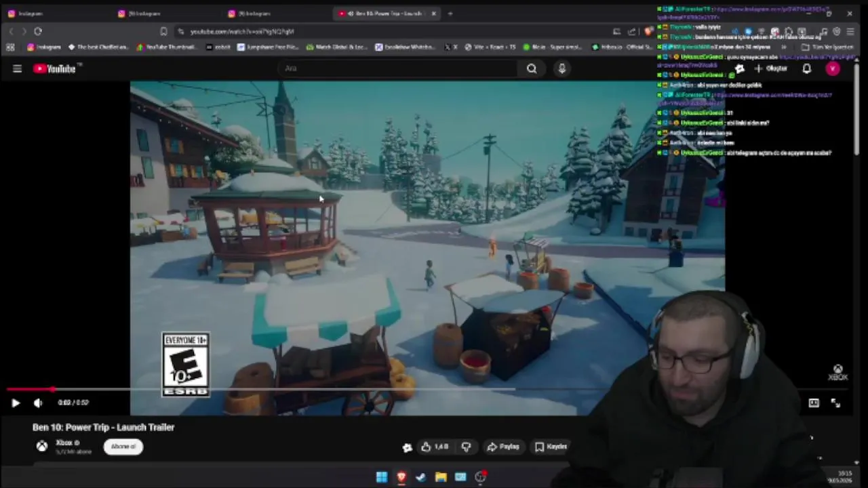Open the YouTube guide hamburger menu
The width and height of the screenshot is (868, 488).
pos(17,68)
